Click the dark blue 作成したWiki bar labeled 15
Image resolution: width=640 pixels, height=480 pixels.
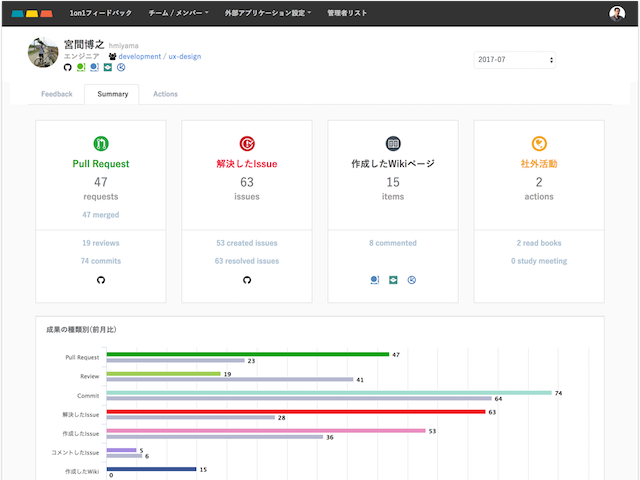pos(151,469)
